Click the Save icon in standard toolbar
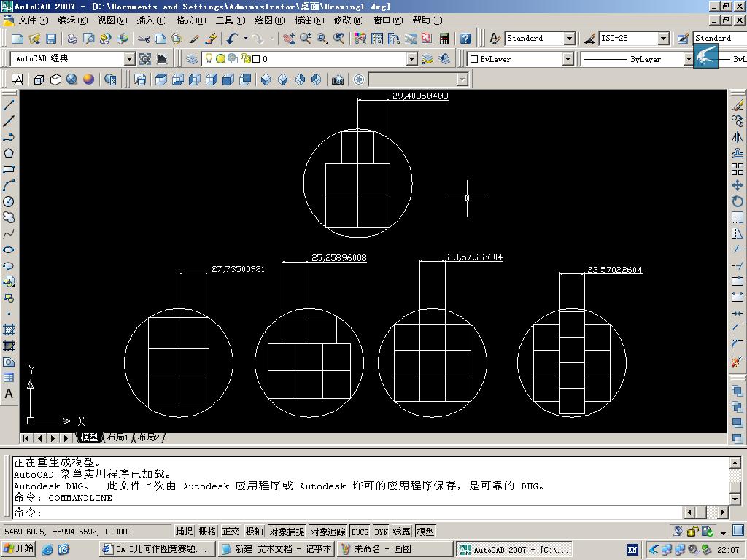The image size is (747, 560). pyautogui.click(x=51, y=39)
